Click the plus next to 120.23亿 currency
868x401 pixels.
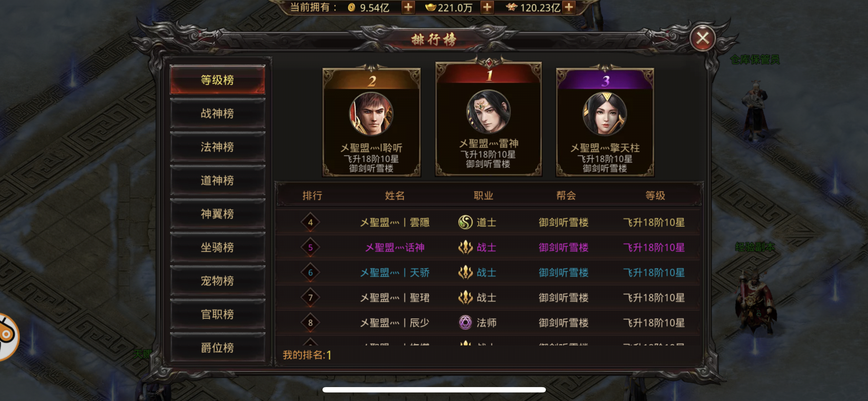[569, 7]
